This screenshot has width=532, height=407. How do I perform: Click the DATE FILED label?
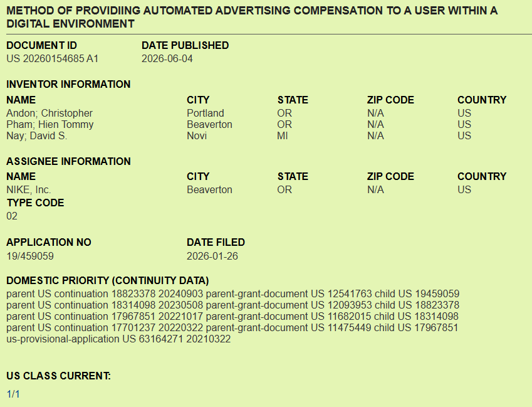[216, 242]
